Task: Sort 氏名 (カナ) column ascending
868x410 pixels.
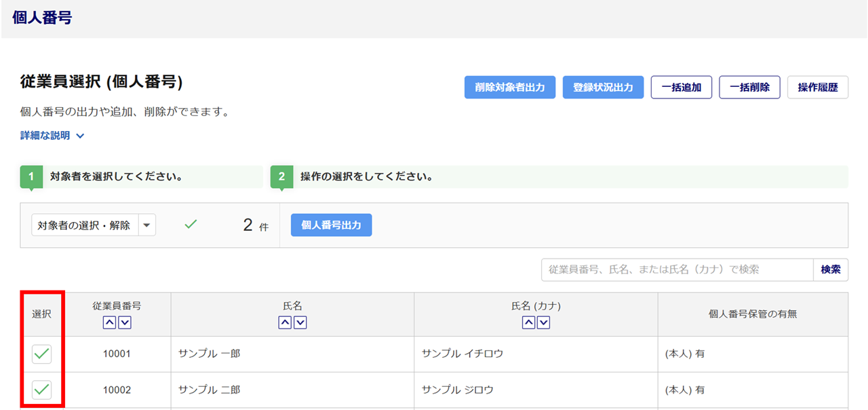Action: click(528, 323)
